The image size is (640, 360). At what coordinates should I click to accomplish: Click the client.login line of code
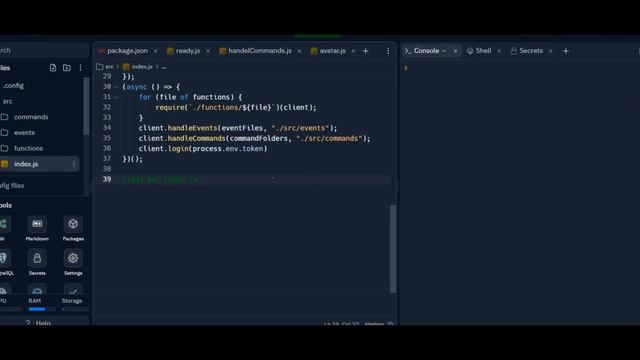[x=203, y=149]
